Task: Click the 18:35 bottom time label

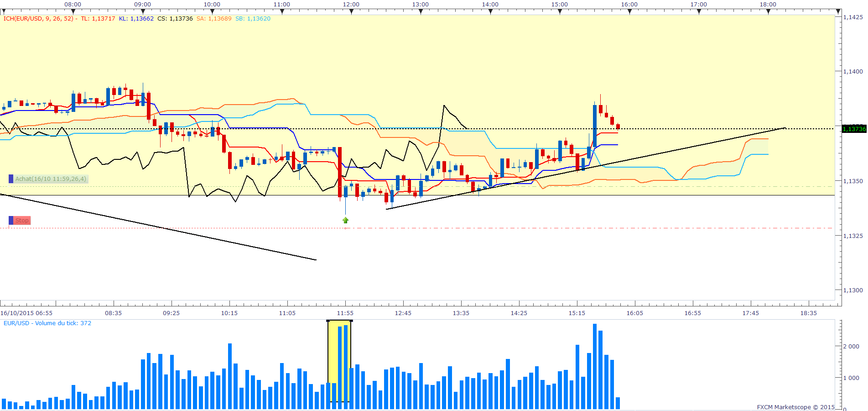Action: coord(809,313)
